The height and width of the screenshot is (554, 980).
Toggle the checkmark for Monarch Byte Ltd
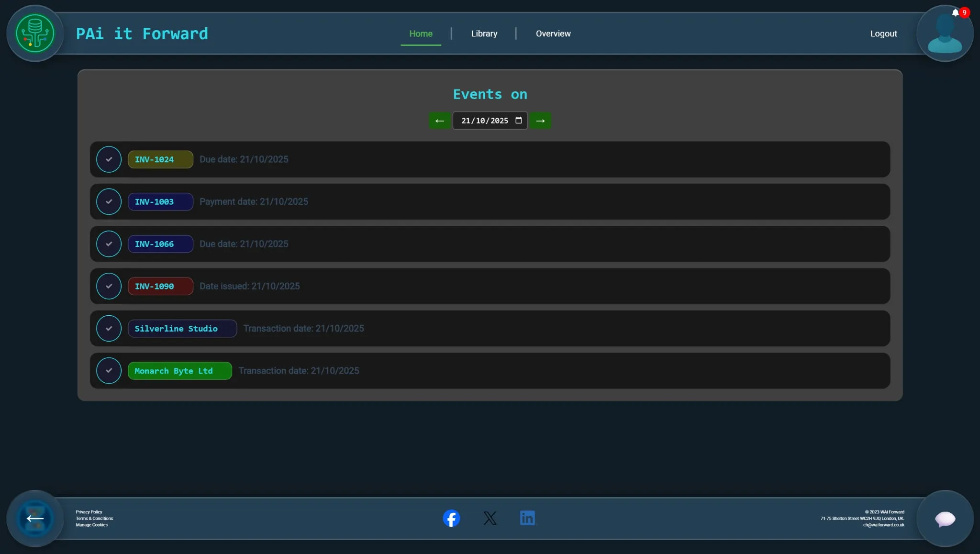[x=109, y=371]
